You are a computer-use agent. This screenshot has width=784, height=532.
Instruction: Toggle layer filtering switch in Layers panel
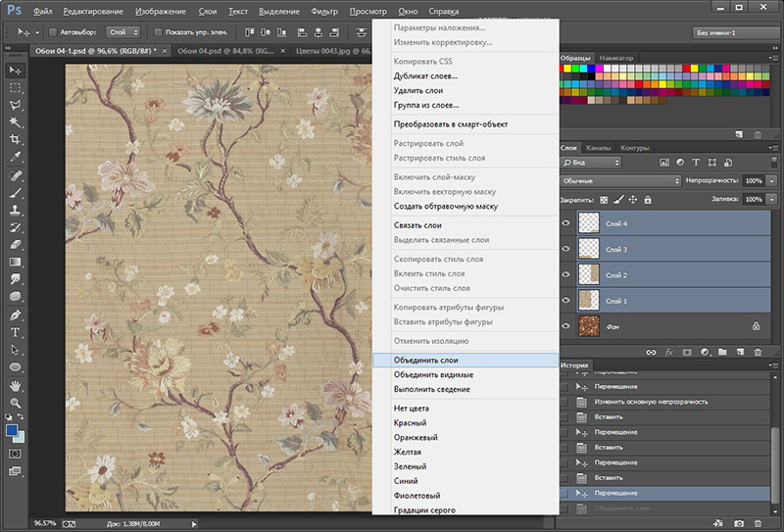774,162
